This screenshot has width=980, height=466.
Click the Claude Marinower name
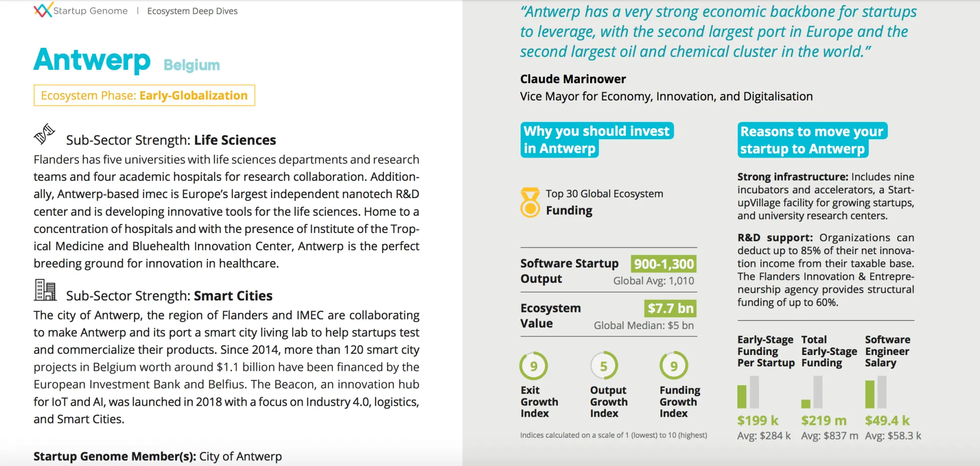573,79
